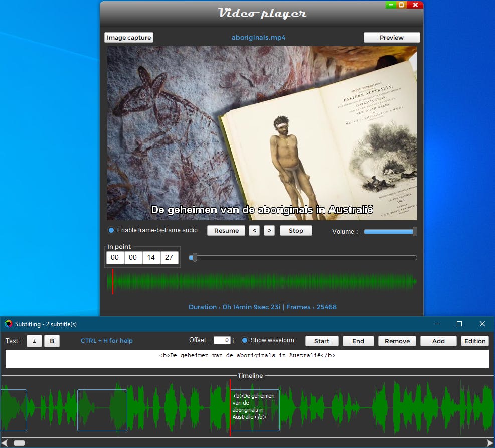Click the Image capture button
The height and width of the screenshot is (448, 495).
pyautogui.click(x=129, y=38)
